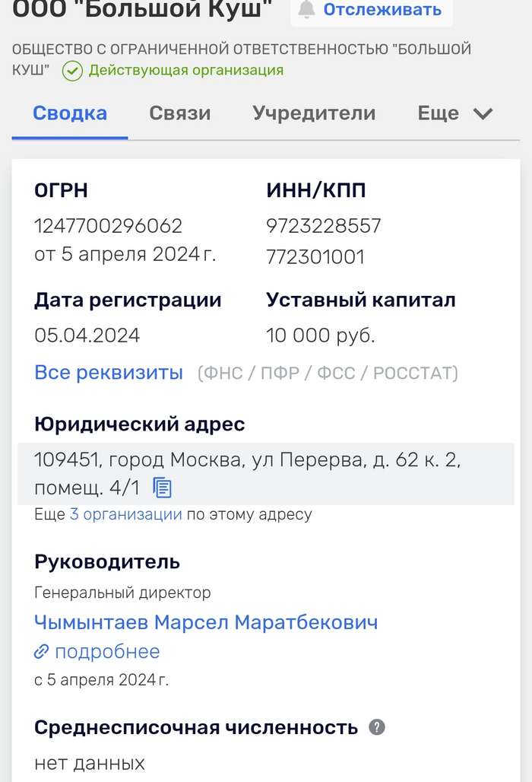Open director Чымынтаев Марсел Маратбекович profile

coord(206,622)
